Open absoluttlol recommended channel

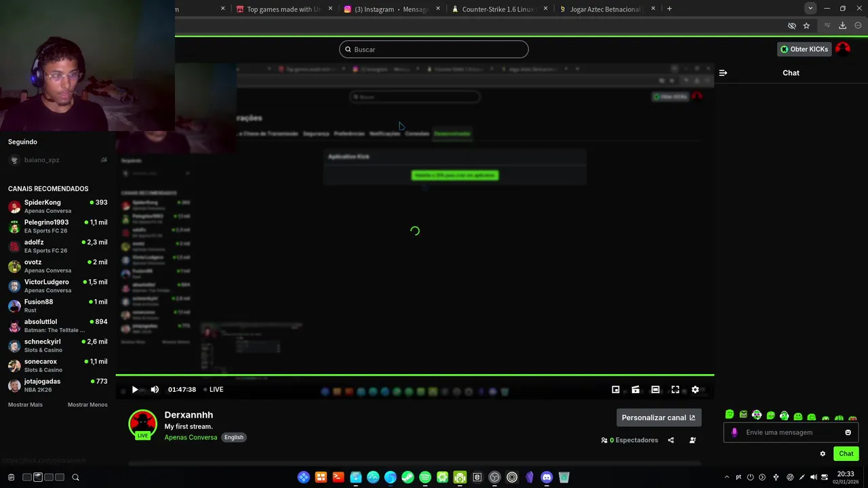pyautogui.click(x=58, y=325)
